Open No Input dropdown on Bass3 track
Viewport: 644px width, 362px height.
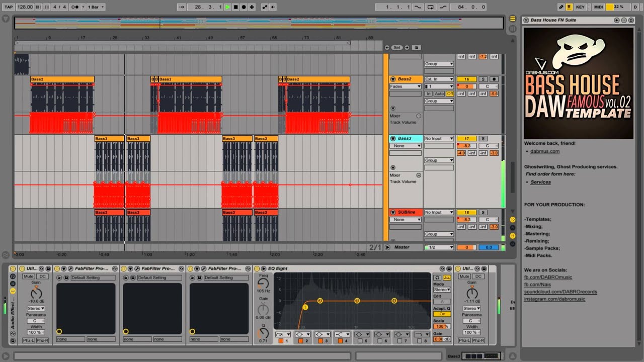439,138
